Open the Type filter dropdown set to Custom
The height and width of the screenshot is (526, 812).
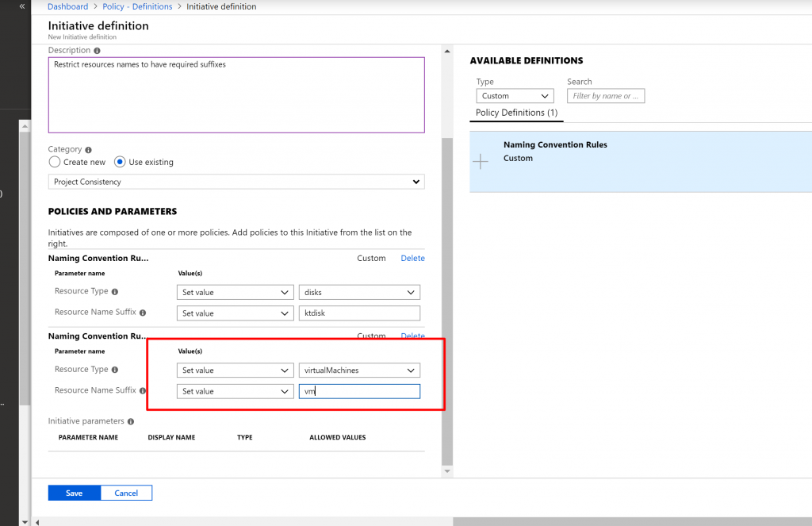coord(515,96)
